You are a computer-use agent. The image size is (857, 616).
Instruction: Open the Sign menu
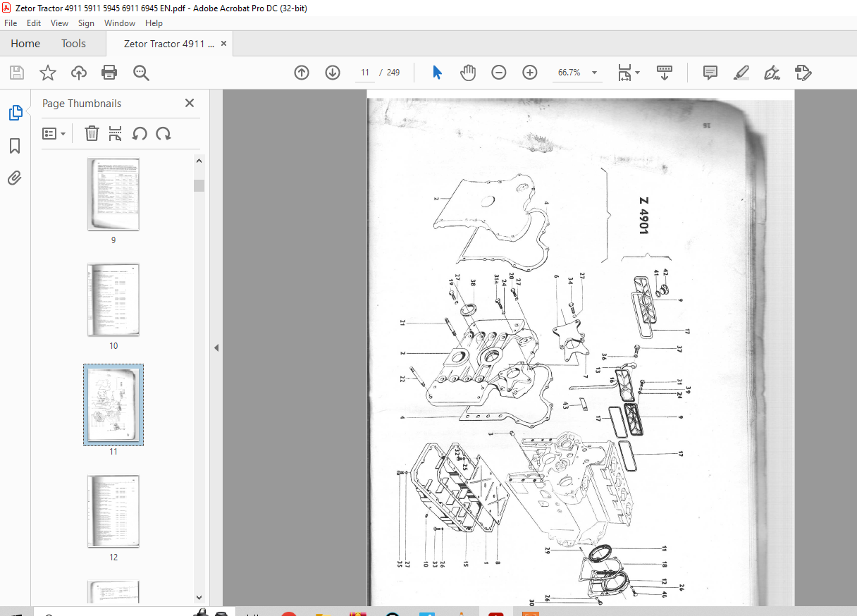86,23
